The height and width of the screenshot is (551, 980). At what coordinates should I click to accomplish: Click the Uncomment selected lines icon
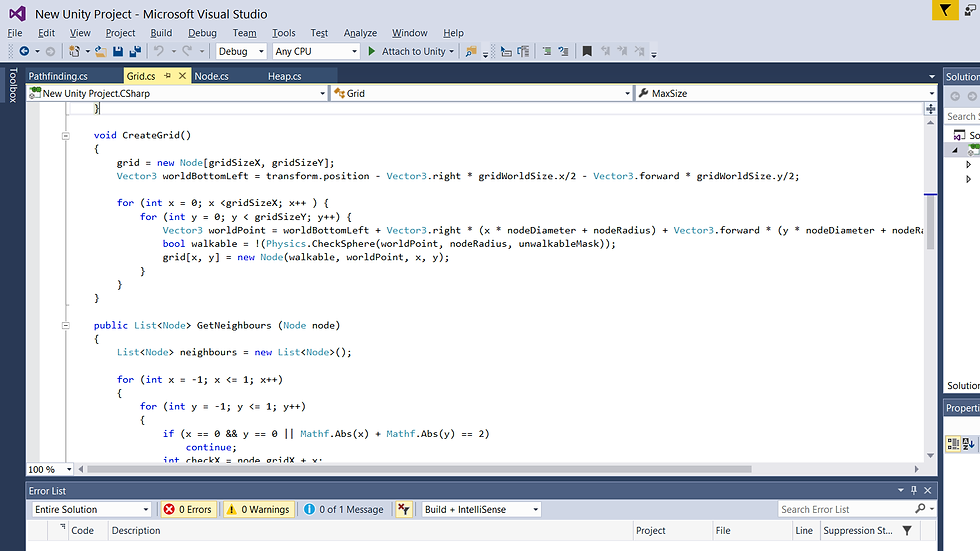pos(563,51)
